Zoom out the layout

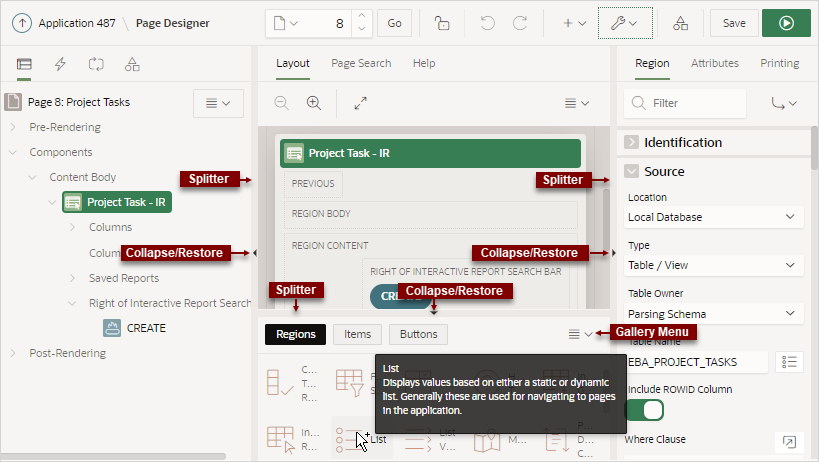pyautogui.click(x=281, y=103)
